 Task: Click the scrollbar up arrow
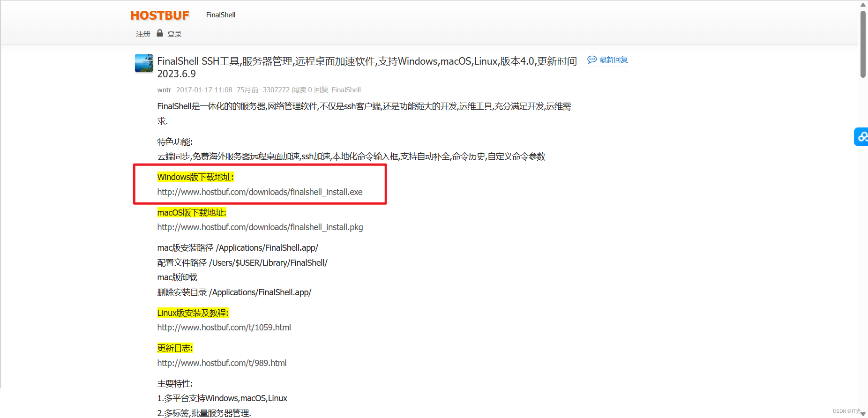(x=863, y=5)
